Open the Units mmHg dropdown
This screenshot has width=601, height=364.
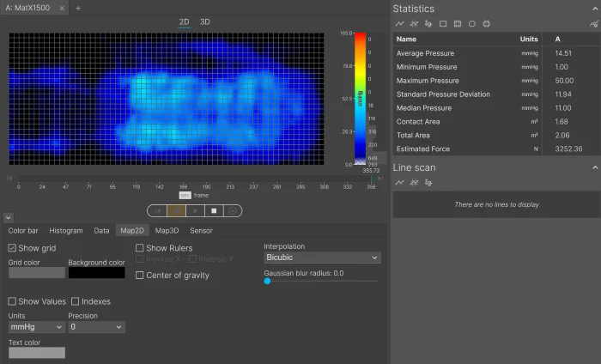coord(36,327)
